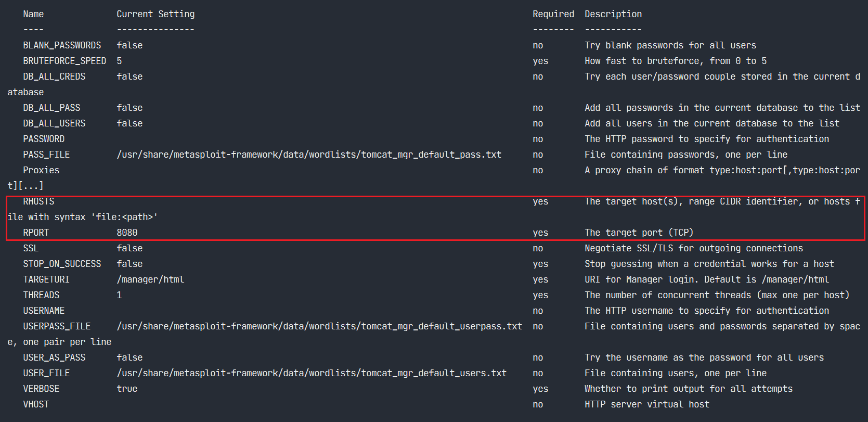Viewport: 868px width, 422px height.
Task: Click the Required column header
Action: [x=553, y=14]
